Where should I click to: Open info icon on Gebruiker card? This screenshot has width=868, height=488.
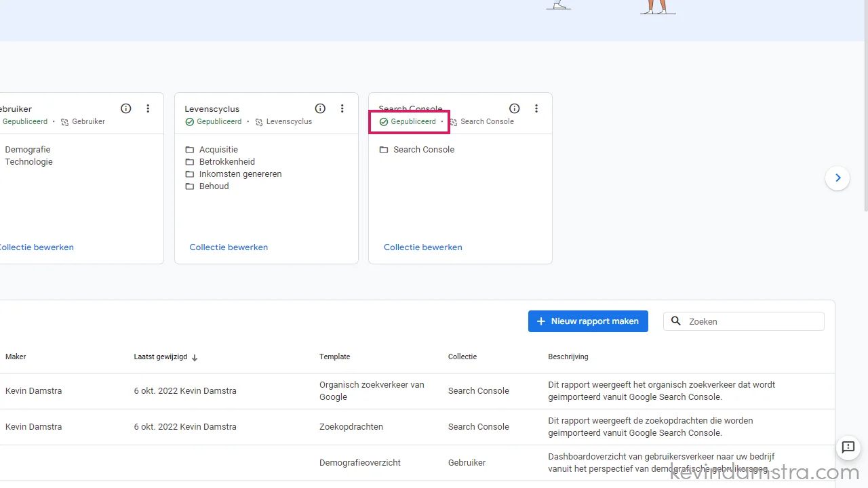[x=126, y=108]
